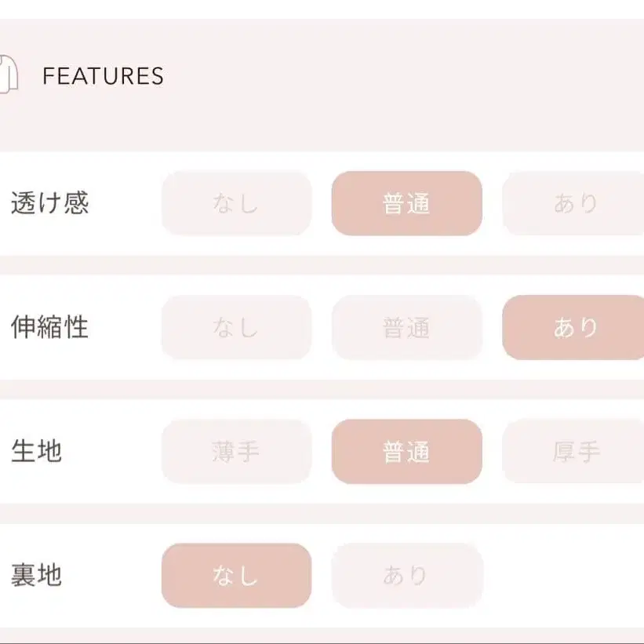Viewport: 644px width, 644px height.
Task: Select なし for 伸縮性 stretch
Action: tap(236, 327)
